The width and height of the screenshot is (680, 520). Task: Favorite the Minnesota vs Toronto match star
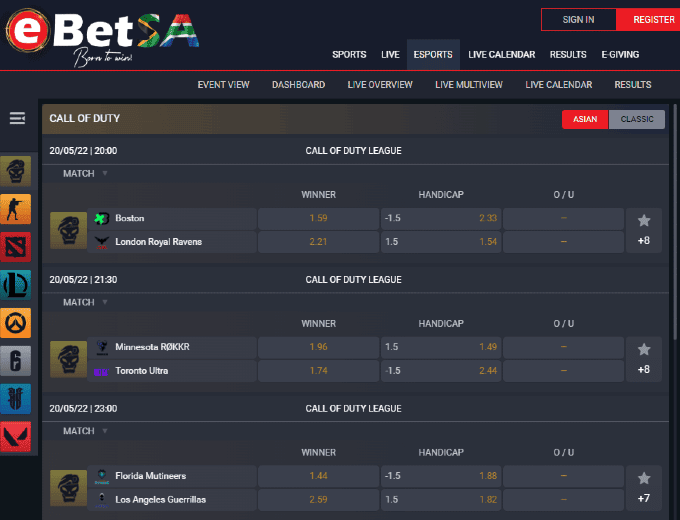point(644,349)
